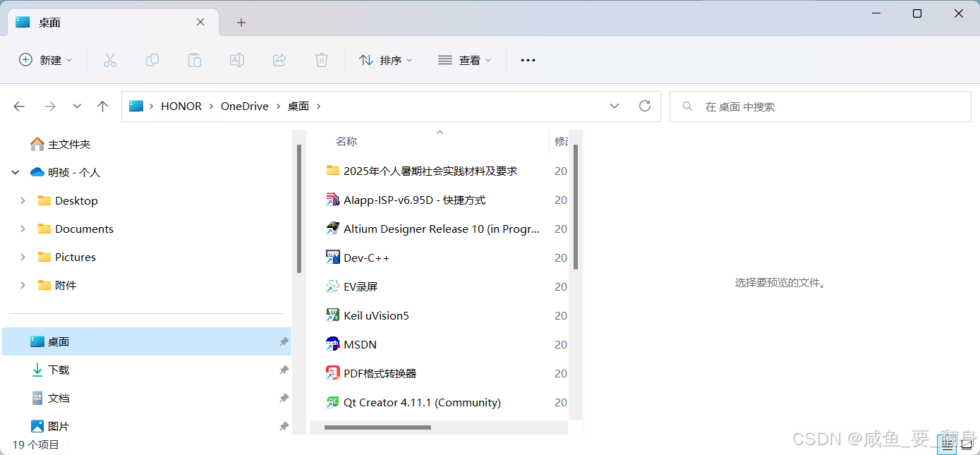Go back with the left arrow
The height and width of the screenshot is (455, 980).
(19, 107)
